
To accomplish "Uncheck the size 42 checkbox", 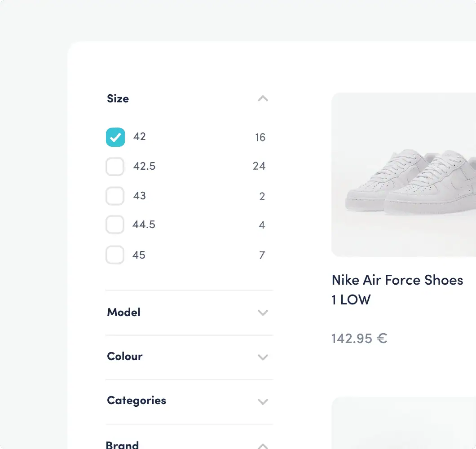I will (115, 137).
